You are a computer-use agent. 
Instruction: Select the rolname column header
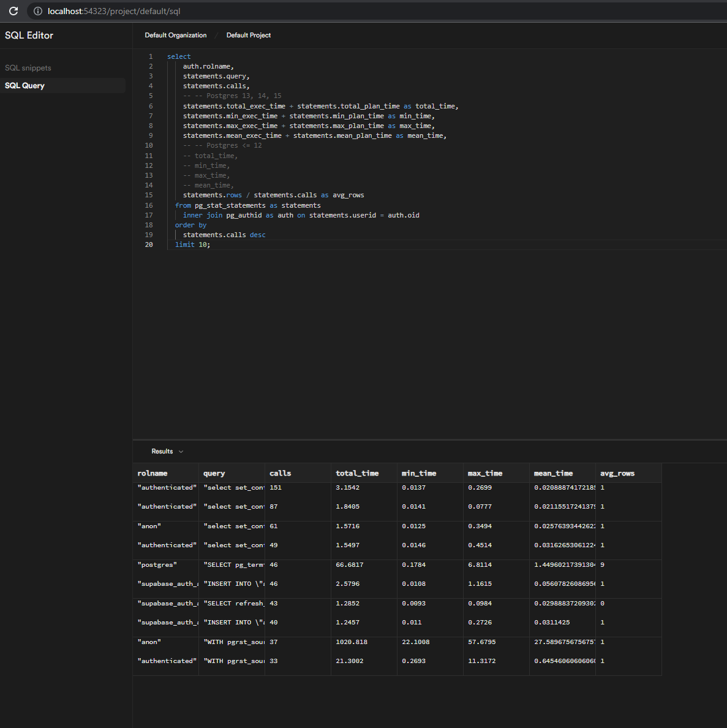pos(154,473)
